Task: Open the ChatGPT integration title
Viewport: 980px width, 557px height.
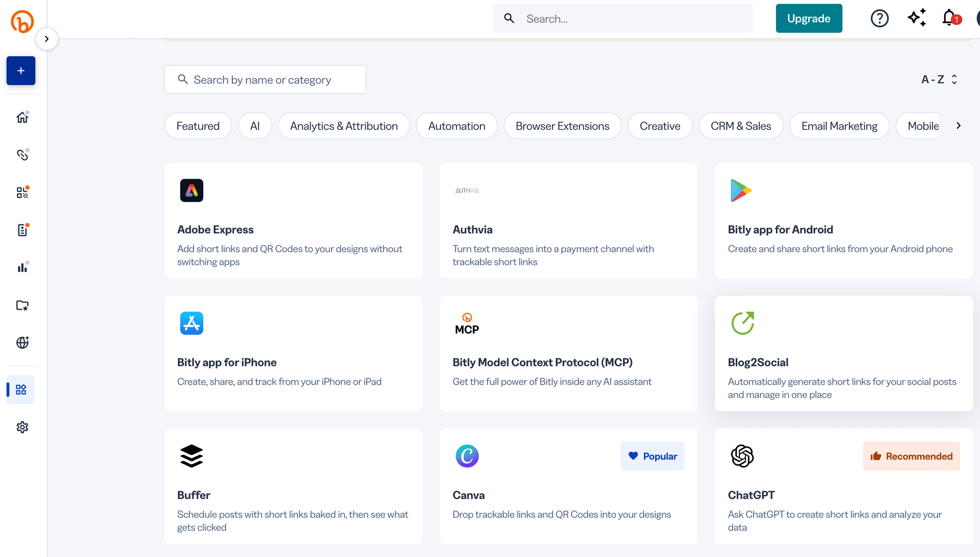Action: (751, 495)
